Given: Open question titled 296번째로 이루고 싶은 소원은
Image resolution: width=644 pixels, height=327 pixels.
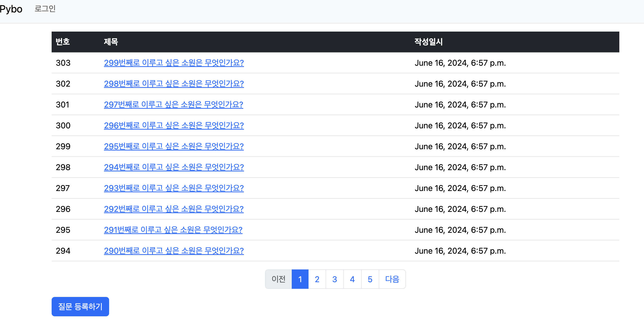Looking at the screenshot, I should click(x=174, y=125).
